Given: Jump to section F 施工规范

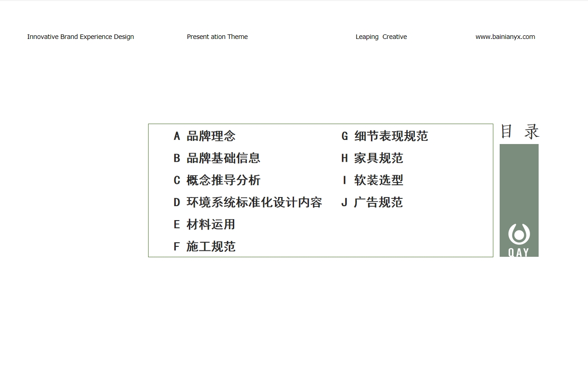Looking at the screenshot, I should (x=211, y=247).
